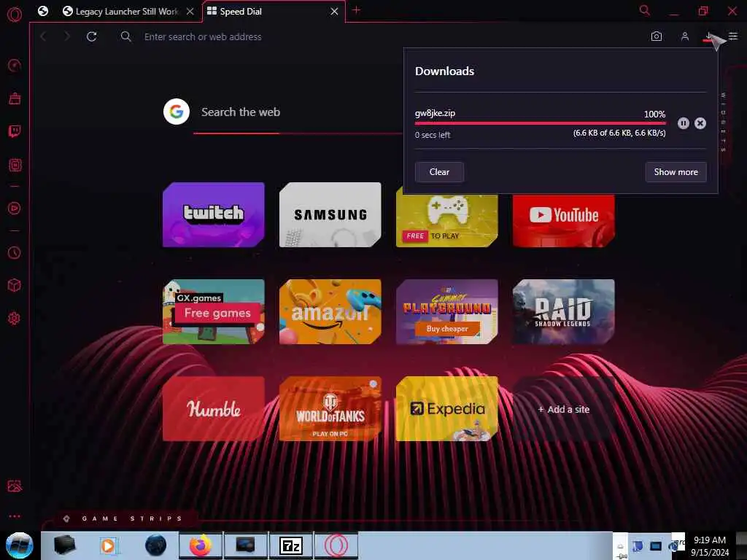Screen dimensions: 747x560
Task: Open the RAID Shadow Legends tile
Action: click(564, 312)
